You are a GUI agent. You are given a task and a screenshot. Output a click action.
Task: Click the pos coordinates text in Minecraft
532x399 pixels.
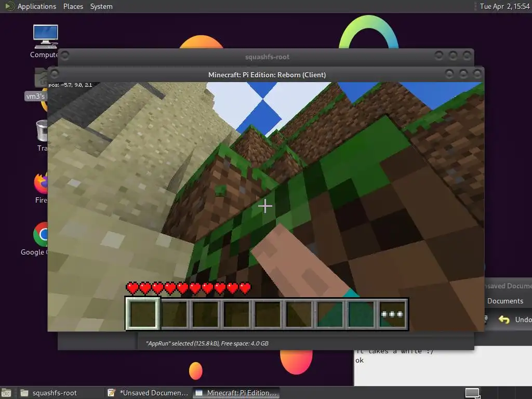70,85
